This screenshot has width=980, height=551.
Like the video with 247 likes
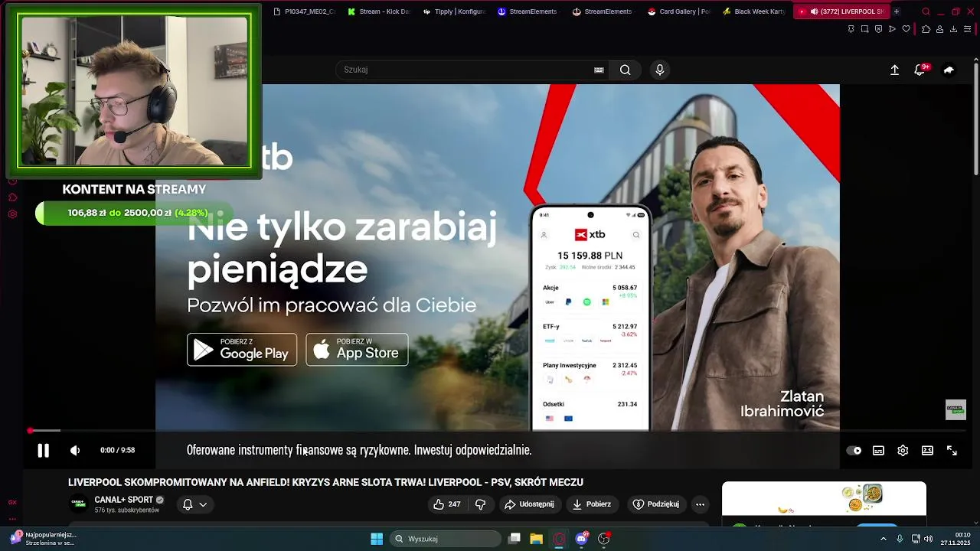[x=446, y=504]
